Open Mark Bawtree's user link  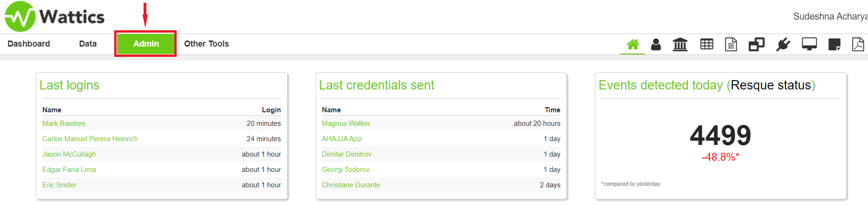[64, 123]
